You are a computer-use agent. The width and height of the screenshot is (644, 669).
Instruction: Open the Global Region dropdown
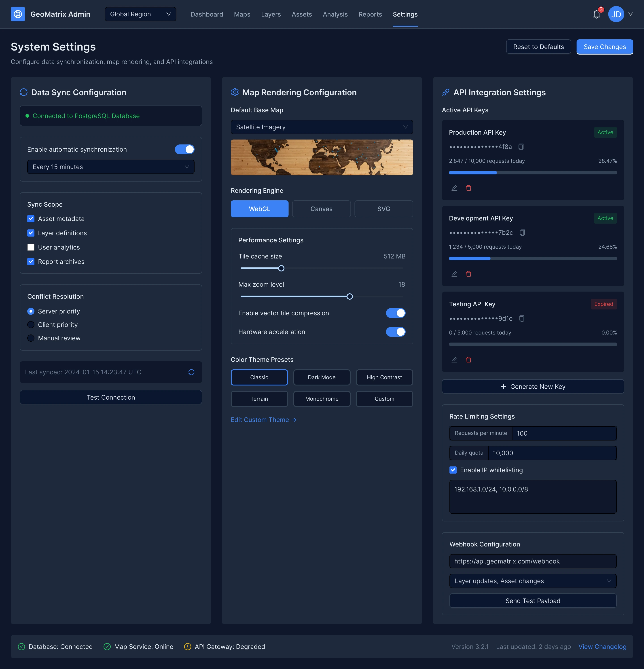click(x=140, y=14)
